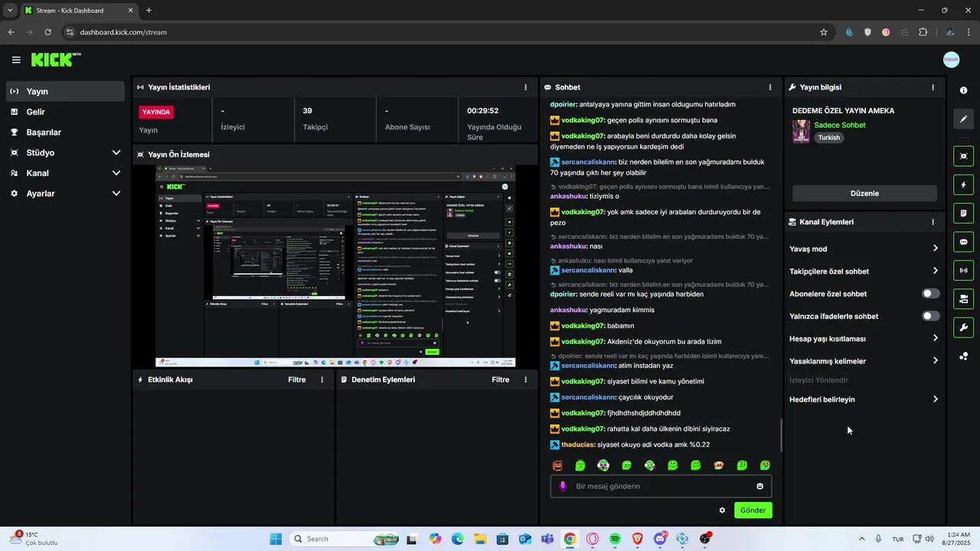Open the user profile avatar
The image size is (980, 551).
pos(951,60)
